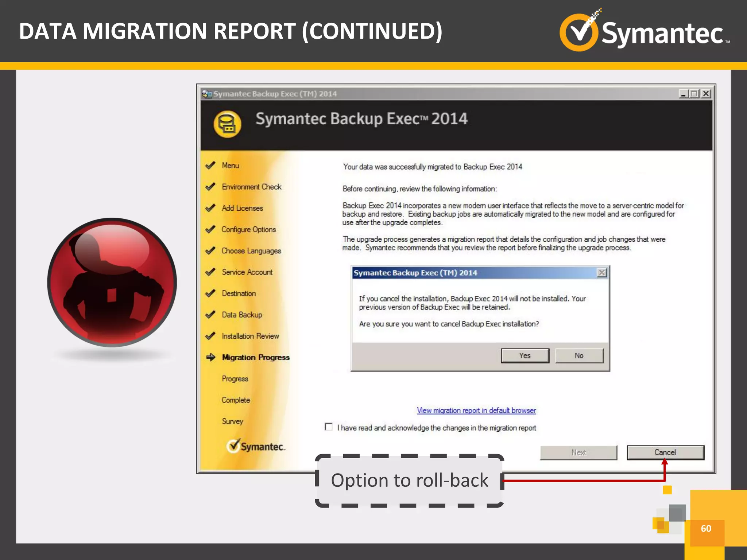Minimize the Backup Exec installer window

pos(684,94)
